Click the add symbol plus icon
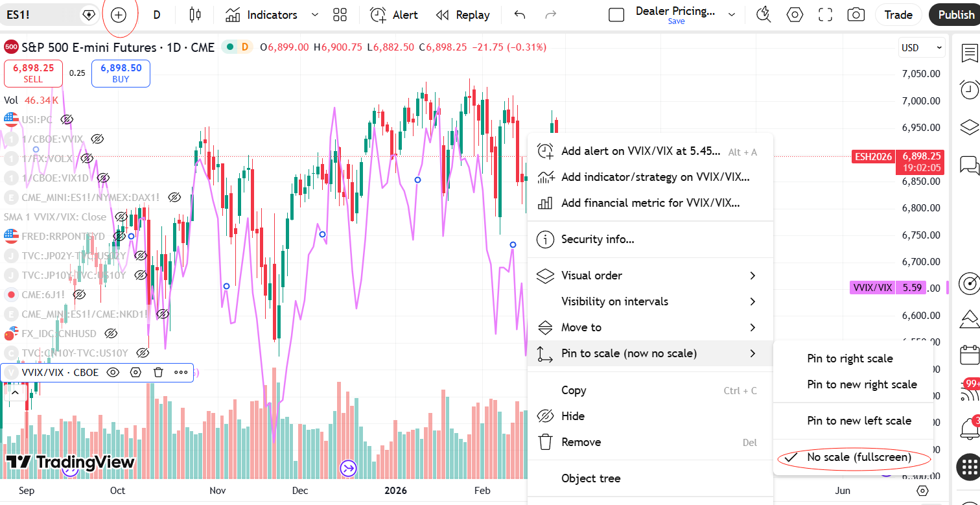 point(119,15)
